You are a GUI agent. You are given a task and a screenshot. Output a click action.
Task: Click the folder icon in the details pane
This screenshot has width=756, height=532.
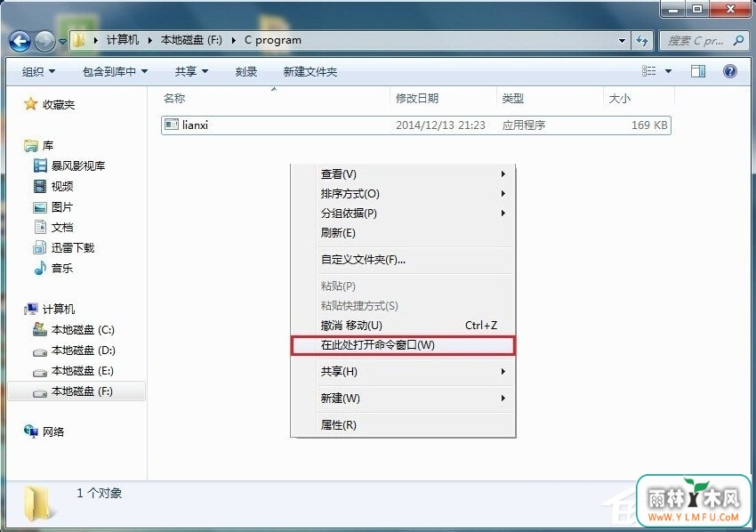[37, 503]
